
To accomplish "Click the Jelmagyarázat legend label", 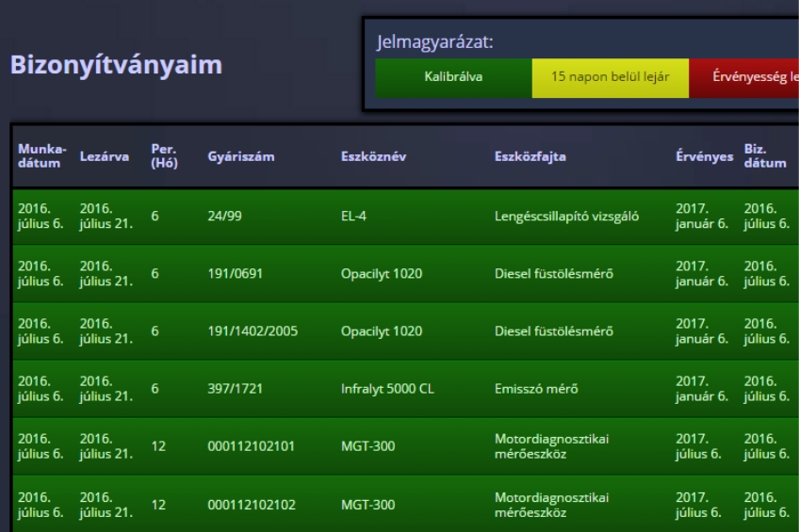I will click(x=435, y=42).
